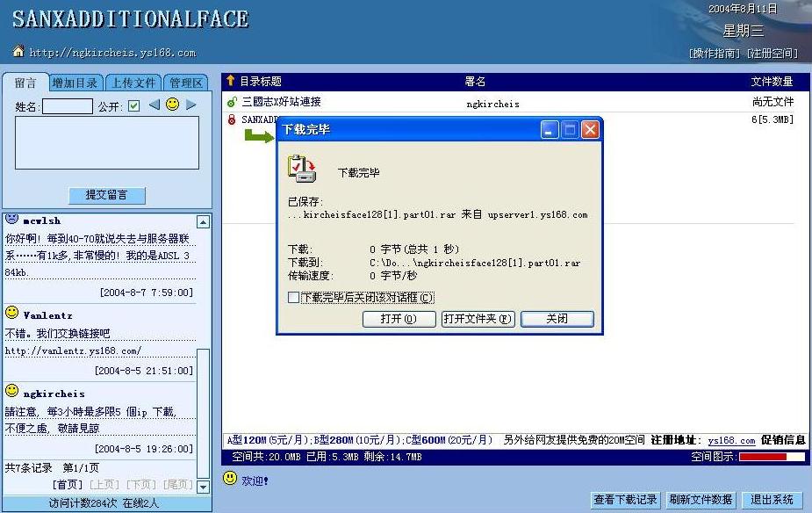Click the 促销信息 link
Image resolution: width=812 pixels, height=513 pixels.
pyautogui.click(x=783, y=440)
